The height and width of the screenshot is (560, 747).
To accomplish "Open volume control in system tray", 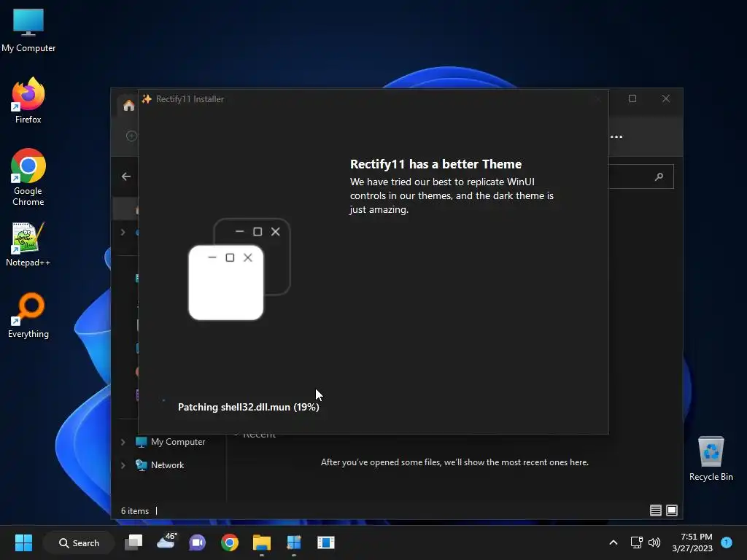I will coord(654,542).
